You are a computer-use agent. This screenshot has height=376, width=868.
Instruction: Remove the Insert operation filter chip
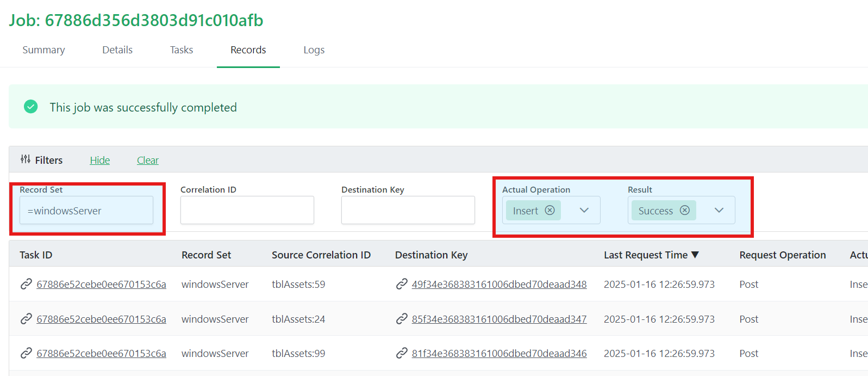(550, 210)
